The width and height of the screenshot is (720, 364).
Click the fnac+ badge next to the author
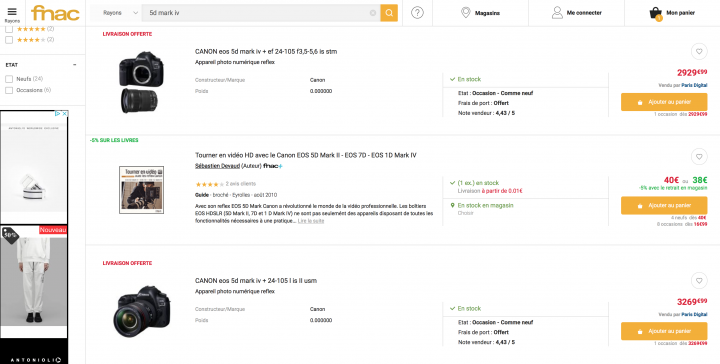click(x=273, y=166)
